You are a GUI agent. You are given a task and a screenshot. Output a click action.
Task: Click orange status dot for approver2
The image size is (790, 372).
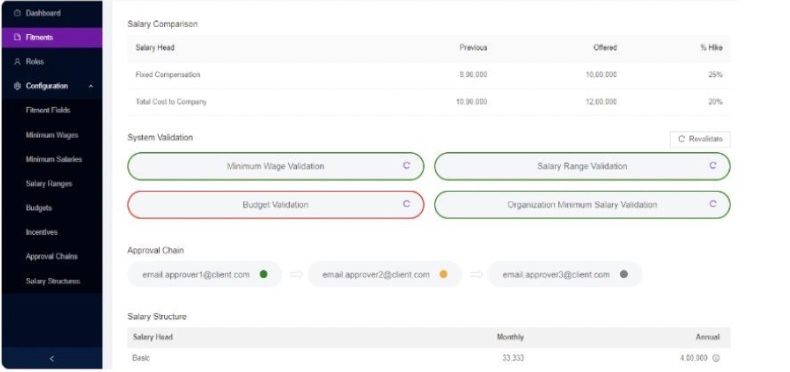click(443, 274)
